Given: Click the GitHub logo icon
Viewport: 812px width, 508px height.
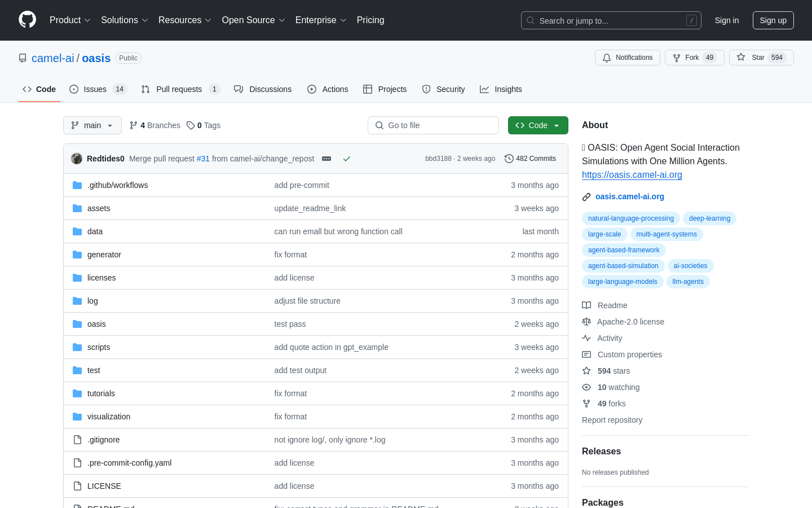Looking at the screenshot, I should click(x=28, y=20).
